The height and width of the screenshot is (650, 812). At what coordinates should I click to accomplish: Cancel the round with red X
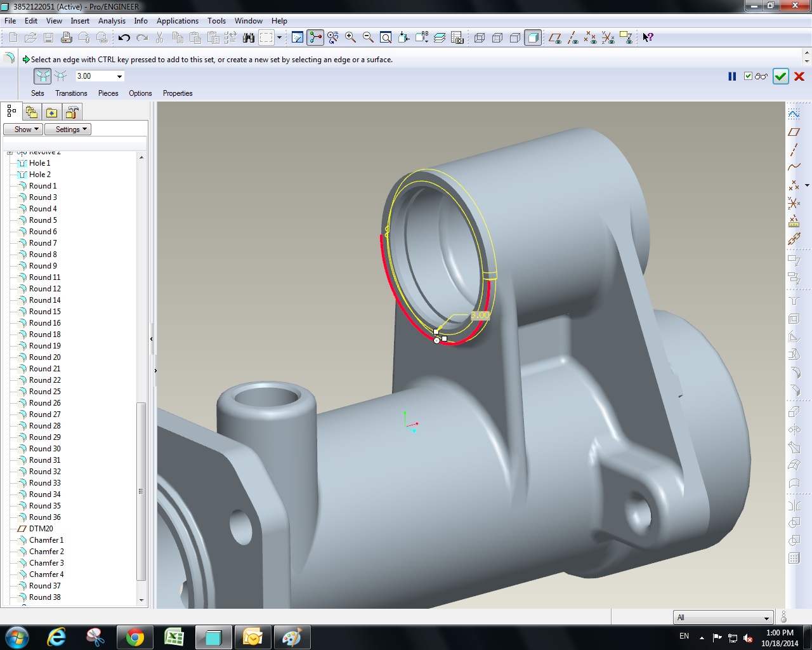799,76
